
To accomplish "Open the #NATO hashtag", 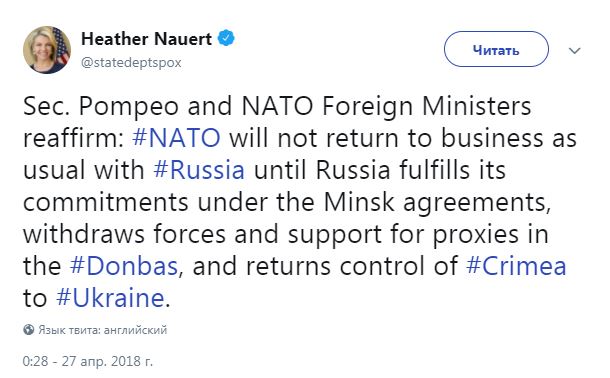I will 177,138.
